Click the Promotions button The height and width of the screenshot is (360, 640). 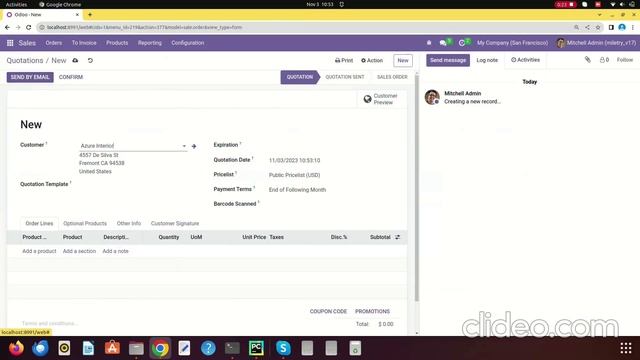click(x=372, y=311)
